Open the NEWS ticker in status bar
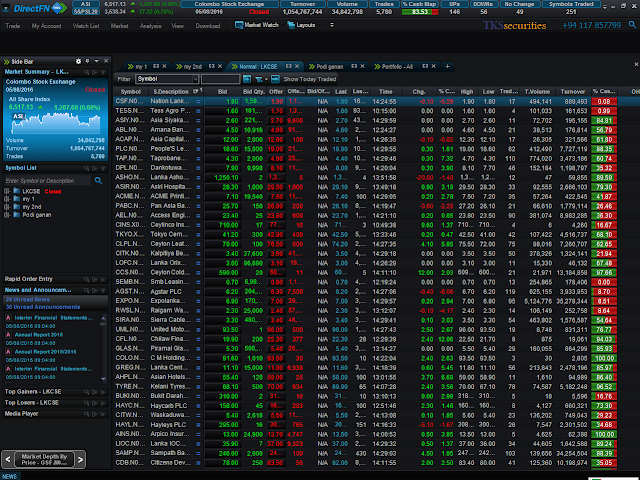Viewport: 640px width, 480px height. point(10,476)
